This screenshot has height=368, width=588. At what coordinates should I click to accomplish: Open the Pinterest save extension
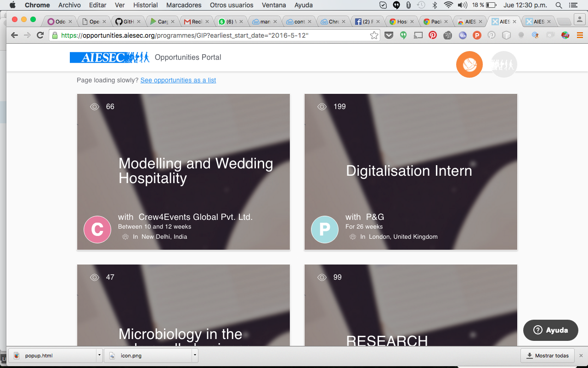433,34
